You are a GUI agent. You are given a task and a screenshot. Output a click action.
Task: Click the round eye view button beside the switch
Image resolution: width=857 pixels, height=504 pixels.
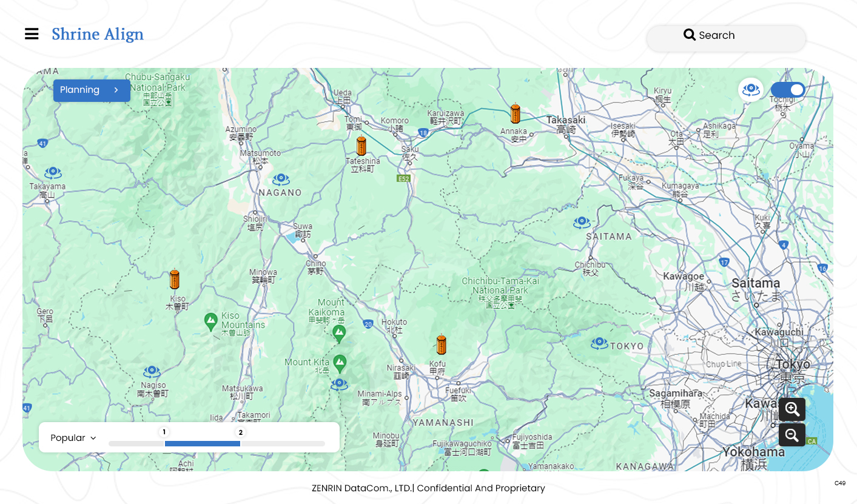(x=751, y=90)
